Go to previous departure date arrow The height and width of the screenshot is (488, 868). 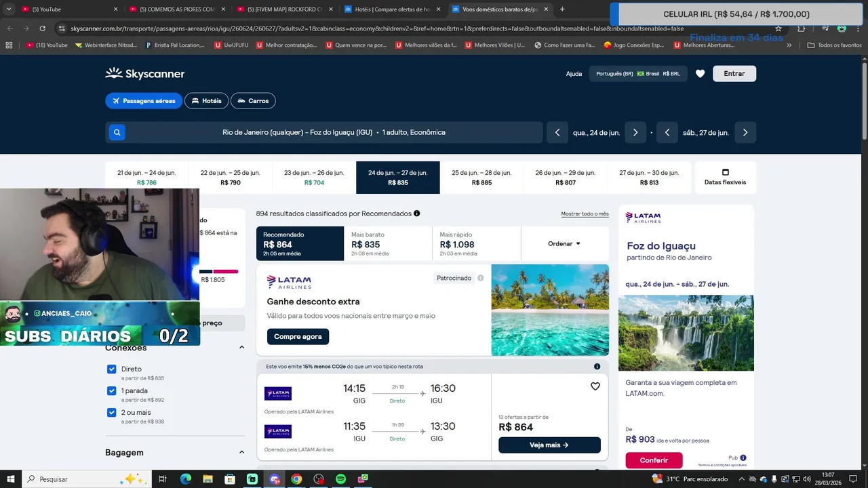pyautogui.click(x=557, y=133)
